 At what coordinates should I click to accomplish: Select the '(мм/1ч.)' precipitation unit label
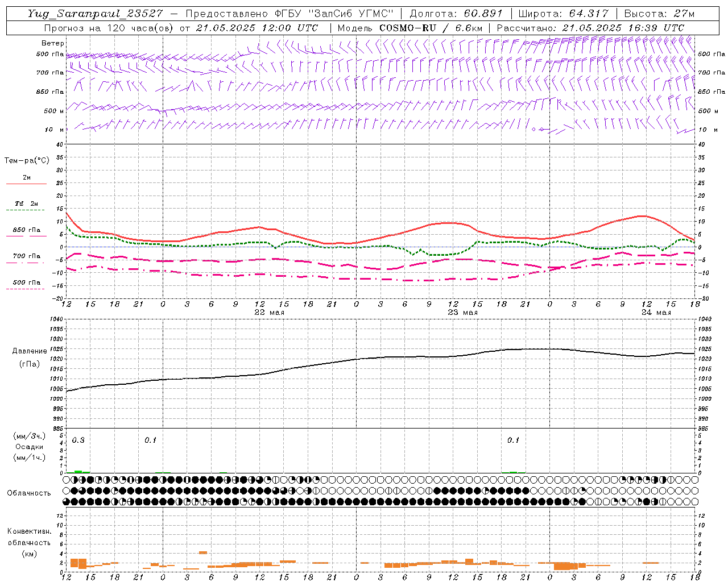tap(29, 458)
